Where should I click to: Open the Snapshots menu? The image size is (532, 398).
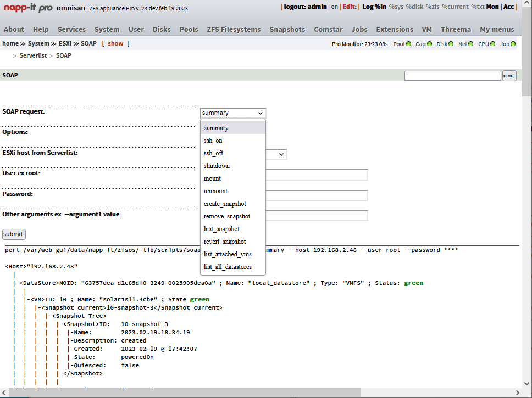tap(287, 30)
